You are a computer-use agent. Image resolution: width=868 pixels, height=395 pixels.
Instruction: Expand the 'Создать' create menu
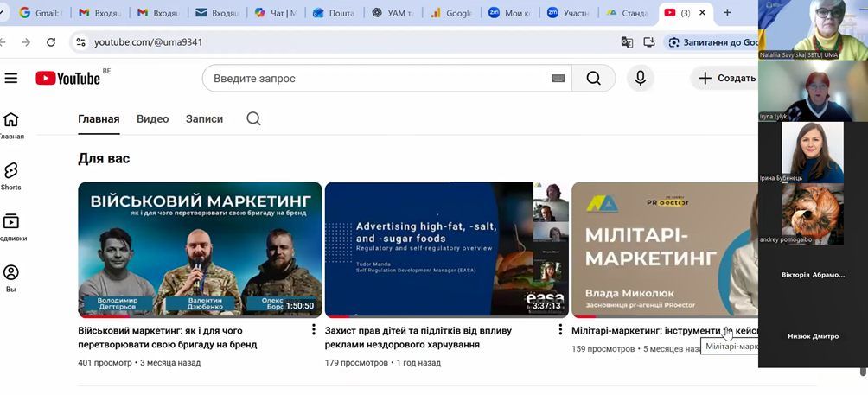tap(726, 79)
